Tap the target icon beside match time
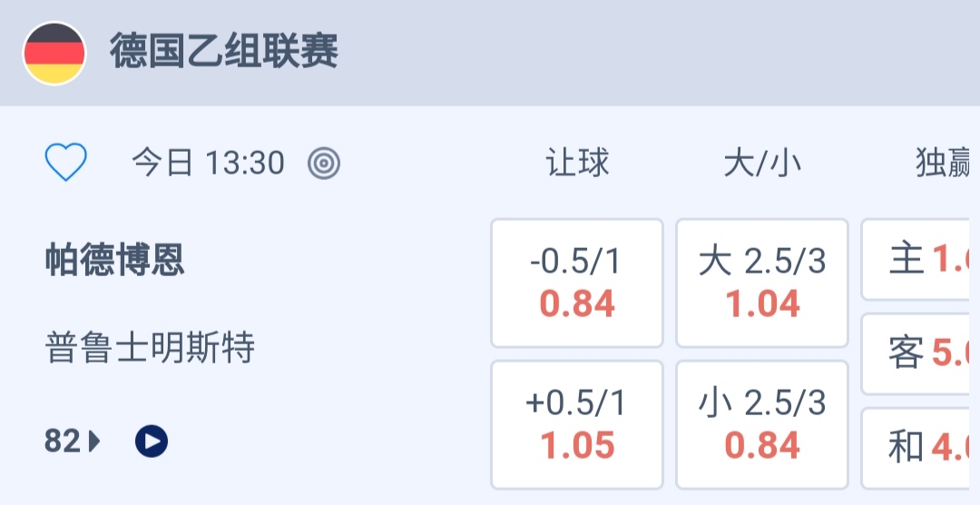 (x=324, y=163)
